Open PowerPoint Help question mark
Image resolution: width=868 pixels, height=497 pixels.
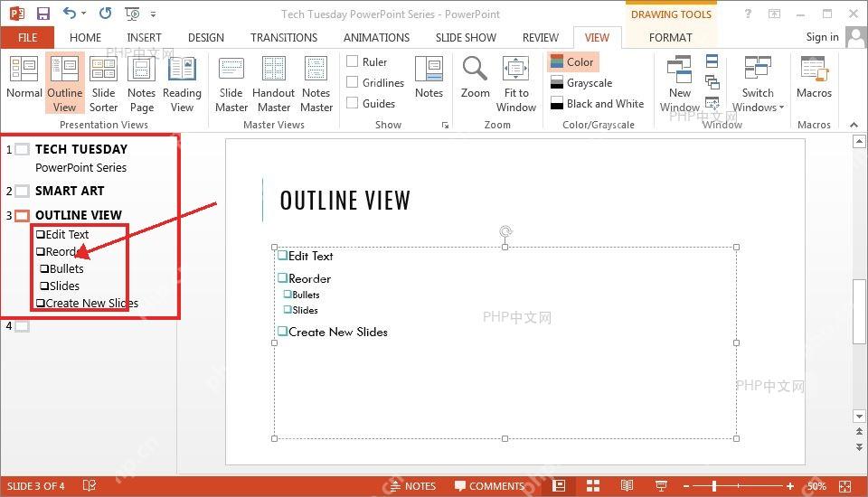click(748, 14)
